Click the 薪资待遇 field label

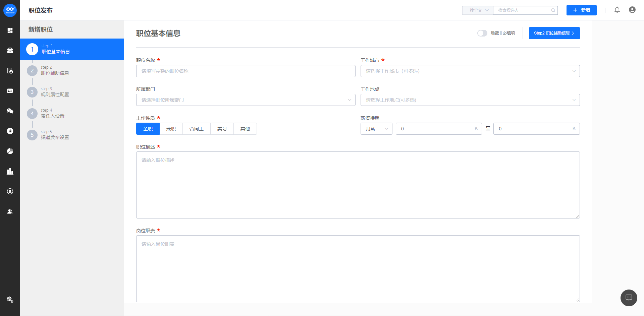point(370,118)
